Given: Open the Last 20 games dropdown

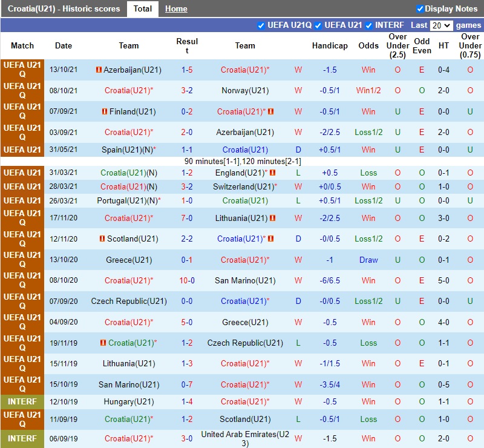Looking at the screenshot, I should click(x=441, y=25).
